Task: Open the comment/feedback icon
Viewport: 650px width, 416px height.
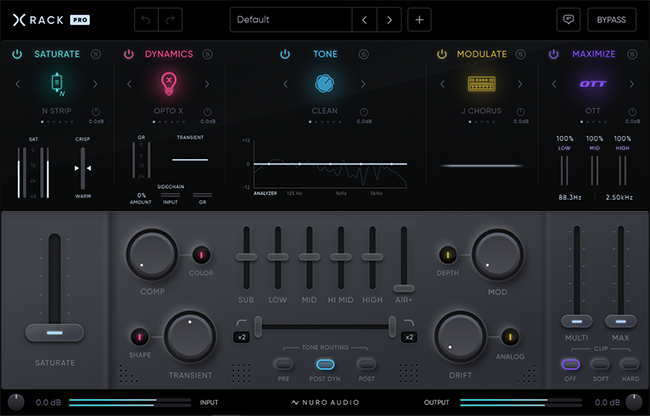Action: (568, 19)
